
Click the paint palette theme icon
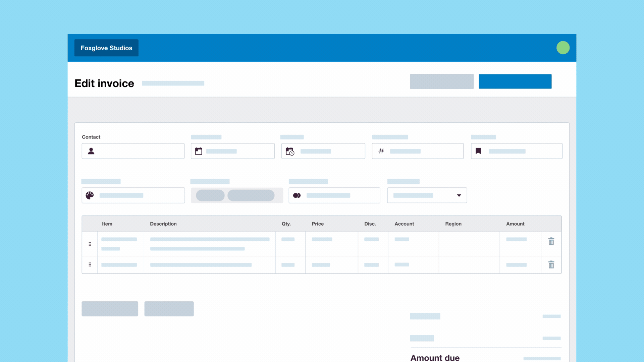point(90,195)
